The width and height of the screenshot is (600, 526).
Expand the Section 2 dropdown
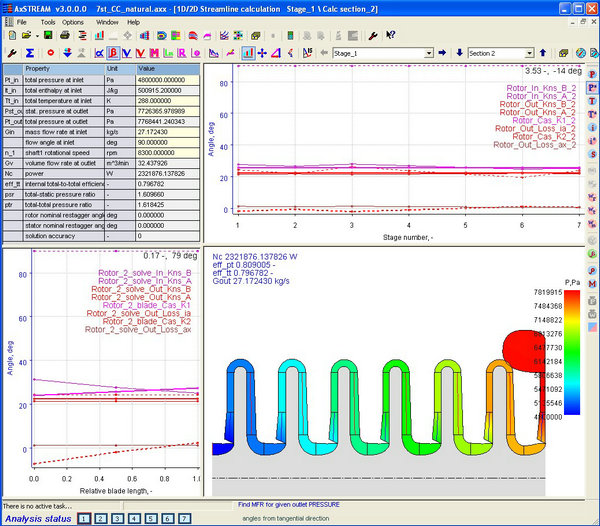(x=530, y=52)
